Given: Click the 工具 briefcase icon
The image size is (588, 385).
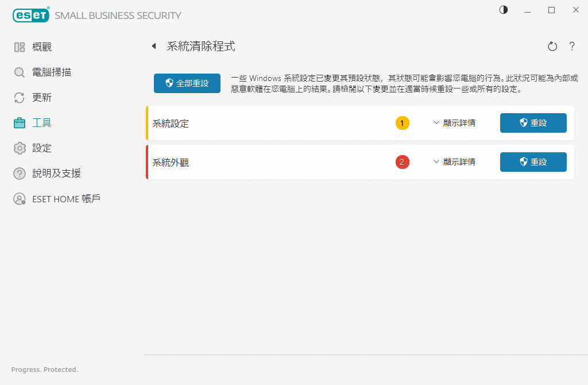Looking at the screenshot, I should tap(20, 123).
